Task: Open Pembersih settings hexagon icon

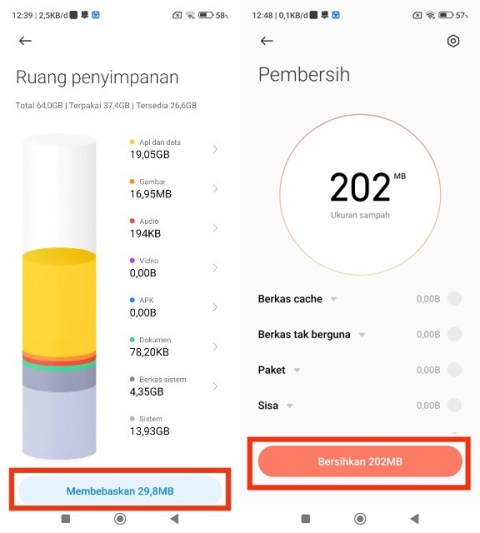Action: coord(453,41)
